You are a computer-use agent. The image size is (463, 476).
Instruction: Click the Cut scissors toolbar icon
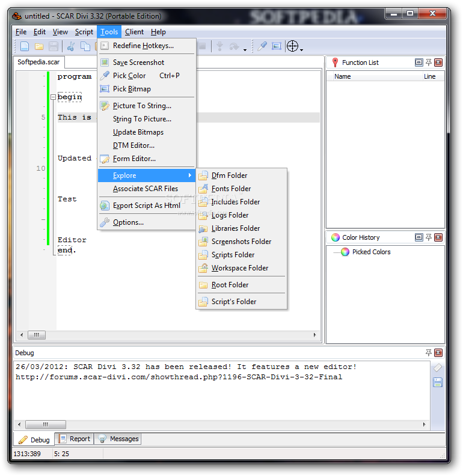[71, 46]
